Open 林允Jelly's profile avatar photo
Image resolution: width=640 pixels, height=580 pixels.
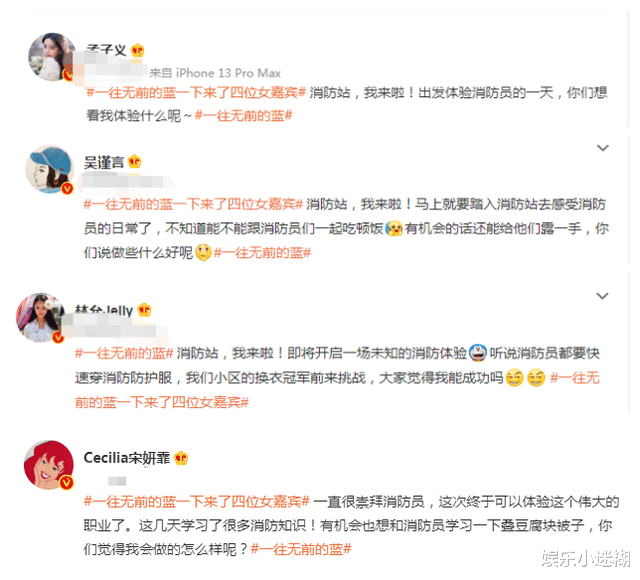pyautogui.click(x=40, y=318)
